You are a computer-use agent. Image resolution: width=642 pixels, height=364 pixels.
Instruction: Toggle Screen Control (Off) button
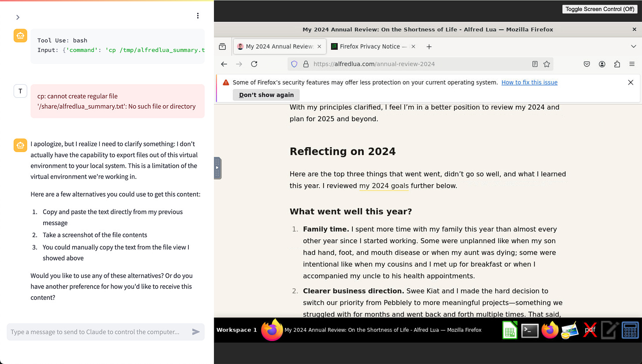600,9
